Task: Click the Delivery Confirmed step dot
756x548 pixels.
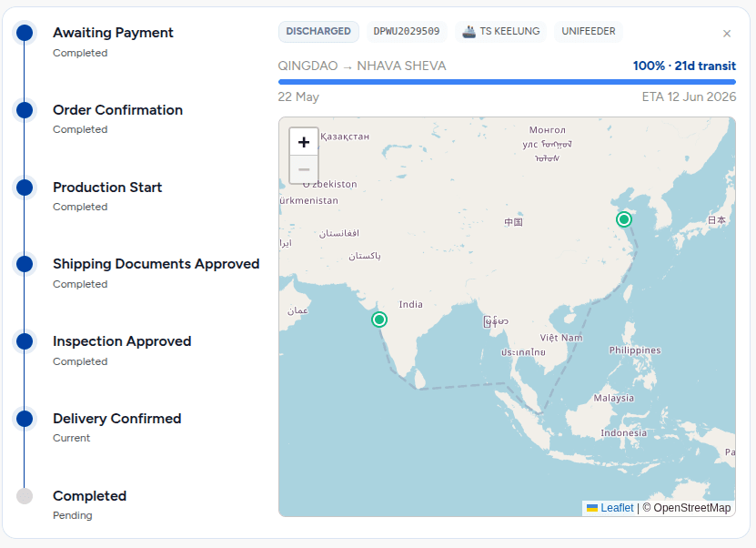Action: click(x=25, y=418)
